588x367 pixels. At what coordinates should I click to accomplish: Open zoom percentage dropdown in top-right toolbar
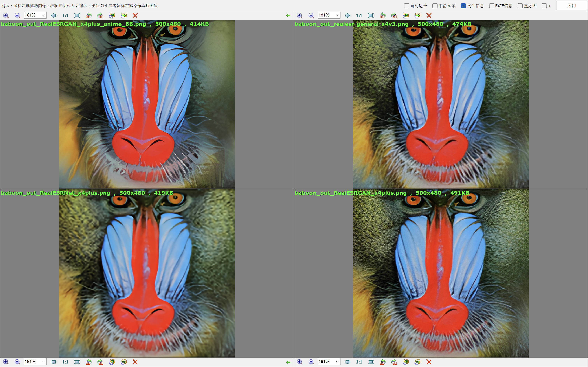(x=337, y=15)
